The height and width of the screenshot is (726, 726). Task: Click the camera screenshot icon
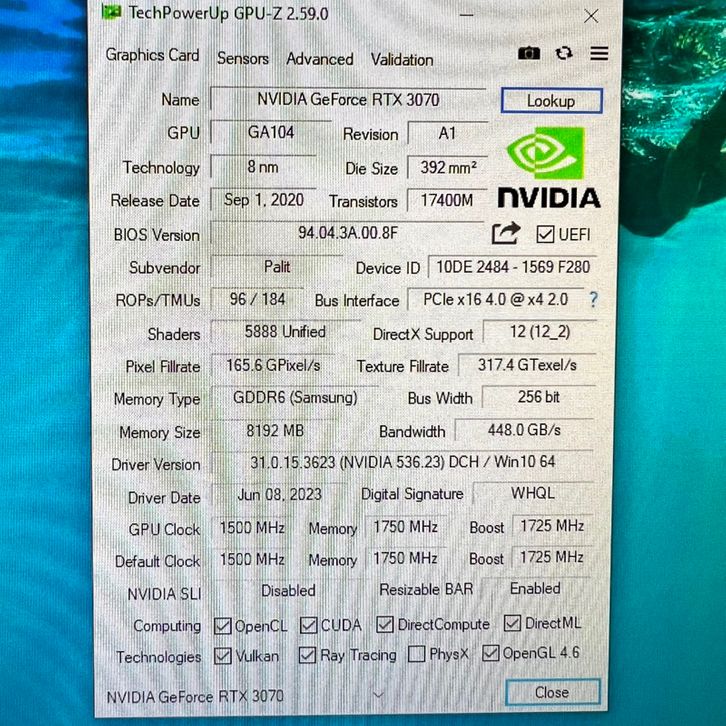pos(529,54)
